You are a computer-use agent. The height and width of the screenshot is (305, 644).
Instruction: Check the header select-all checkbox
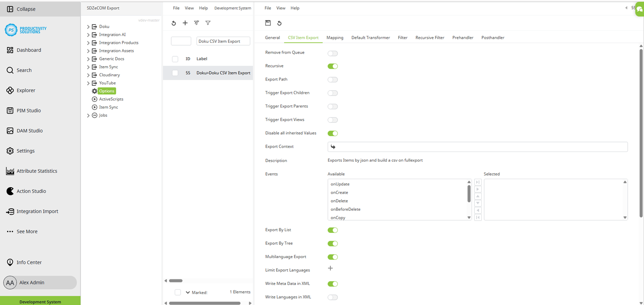175,59
